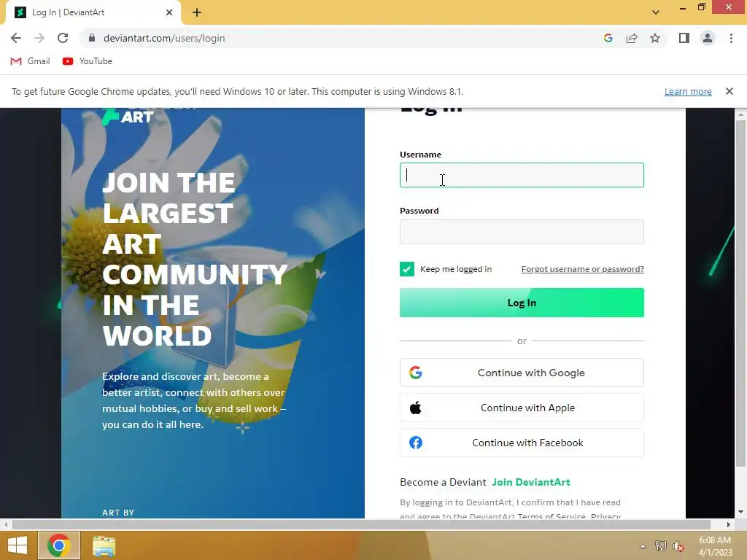Focus the Username input field
This screenshot has height=560, width=747.
522,175
